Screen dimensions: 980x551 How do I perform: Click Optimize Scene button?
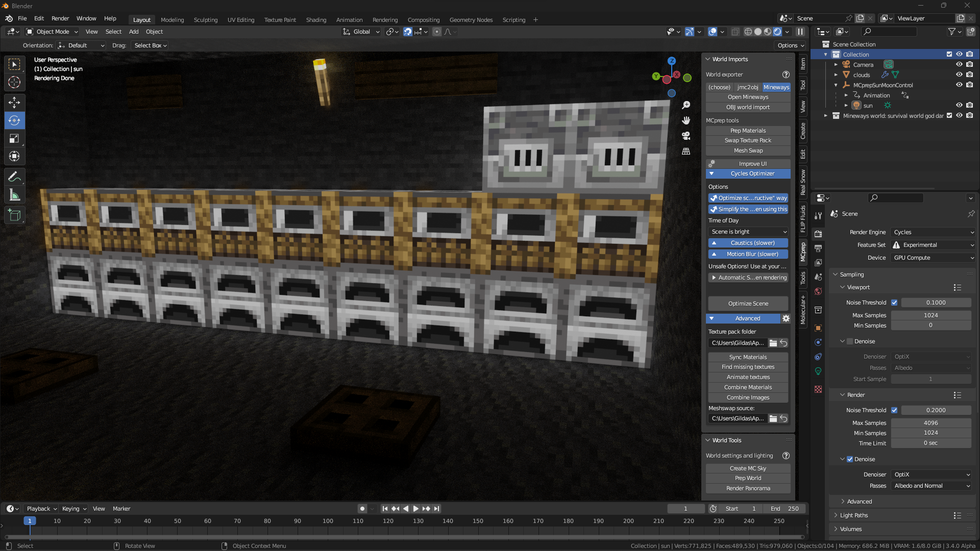tap(748, 304)
